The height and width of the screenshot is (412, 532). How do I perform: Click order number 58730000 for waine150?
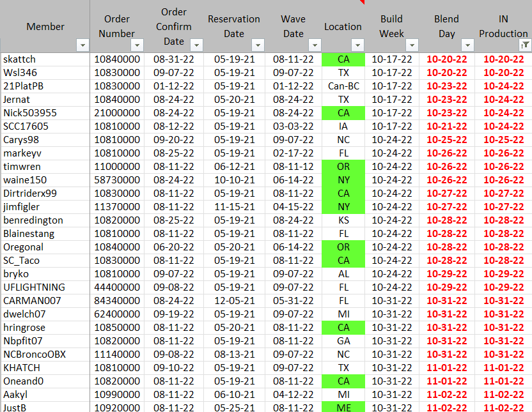click(117, 180)
